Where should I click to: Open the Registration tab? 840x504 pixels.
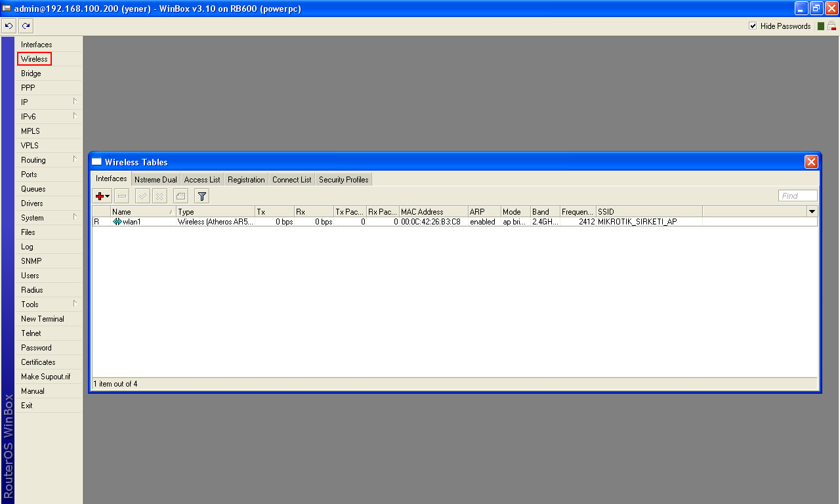coord(246,180)
